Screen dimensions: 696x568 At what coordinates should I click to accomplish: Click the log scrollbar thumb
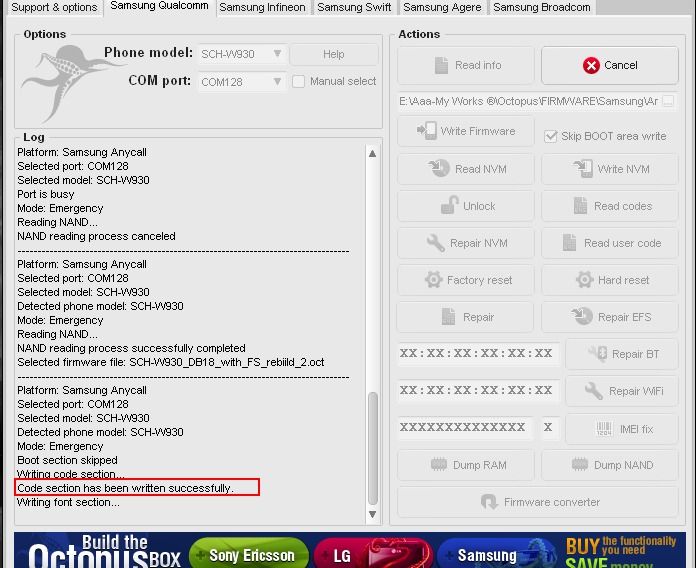(373, 448)
